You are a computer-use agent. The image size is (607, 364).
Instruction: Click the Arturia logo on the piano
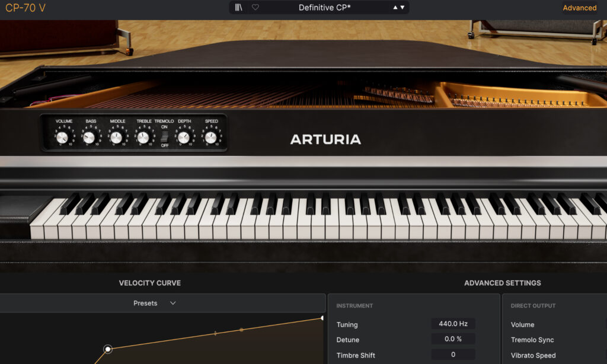pos(325,140)
